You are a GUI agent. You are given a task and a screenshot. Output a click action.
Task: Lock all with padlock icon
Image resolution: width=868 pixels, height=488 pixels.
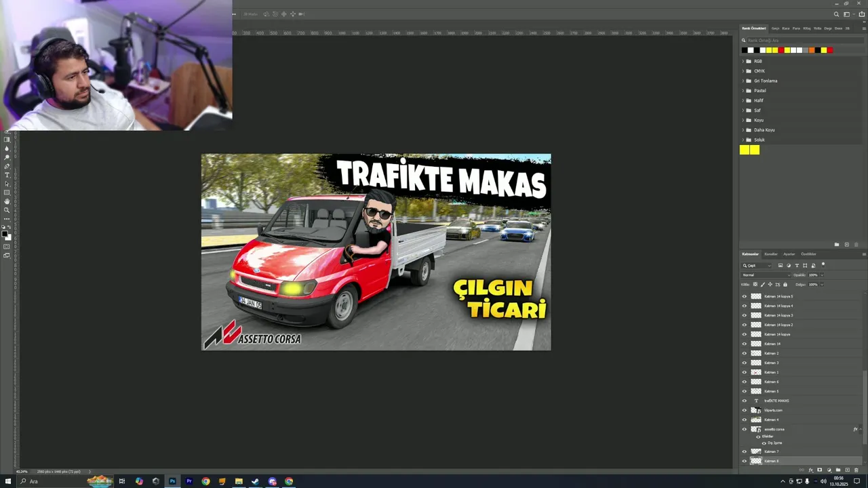(785, 285)
